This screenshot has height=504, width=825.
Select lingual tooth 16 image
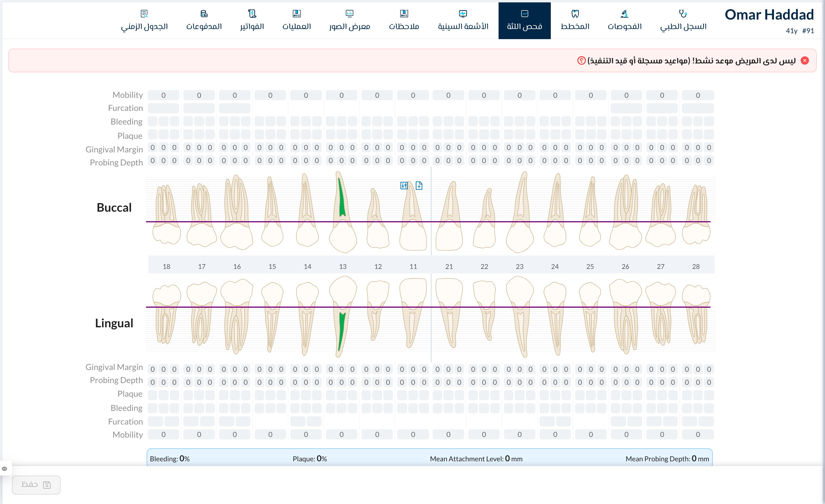pyautogui.click(x=237, y=316)
